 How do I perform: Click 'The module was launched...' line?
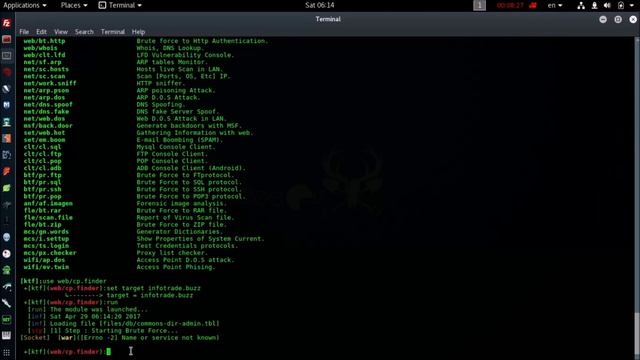(99, 309)
